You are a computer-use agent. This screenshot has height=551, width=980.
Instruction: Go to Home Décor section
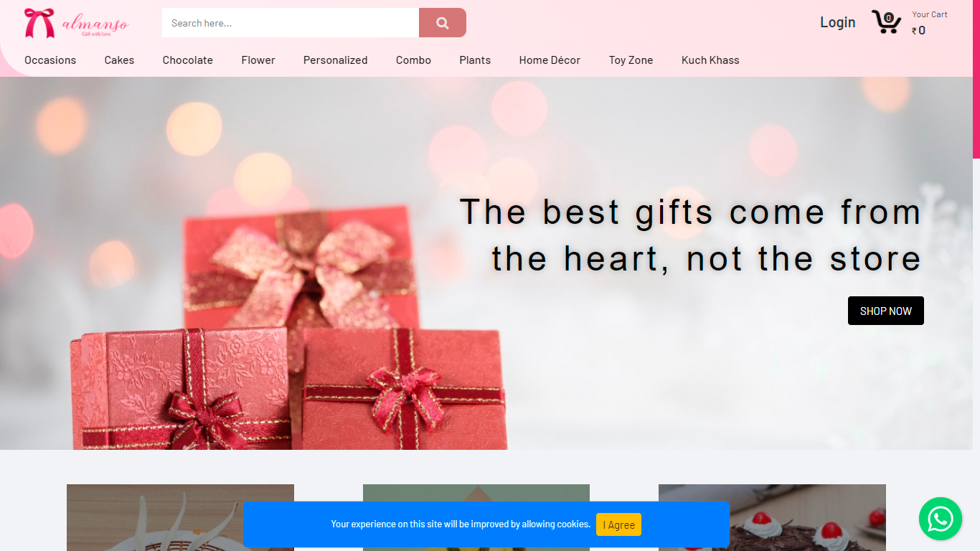(550, 60)
